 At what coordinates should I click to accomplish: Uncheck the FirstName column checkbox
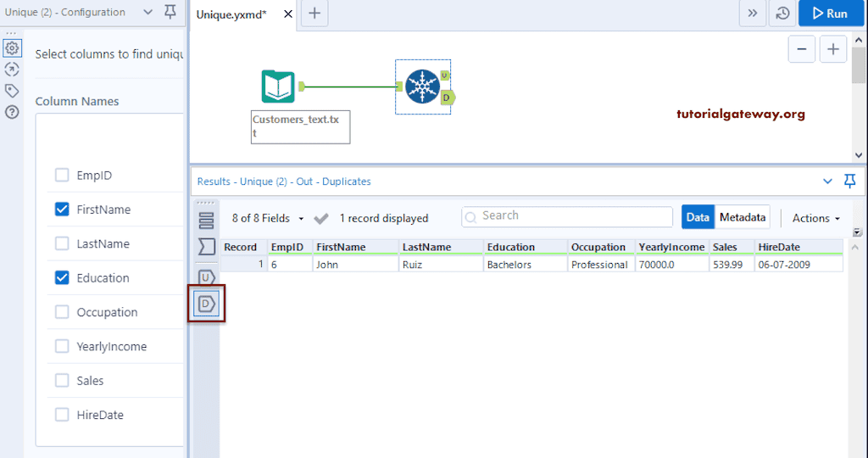click(62, 209)
